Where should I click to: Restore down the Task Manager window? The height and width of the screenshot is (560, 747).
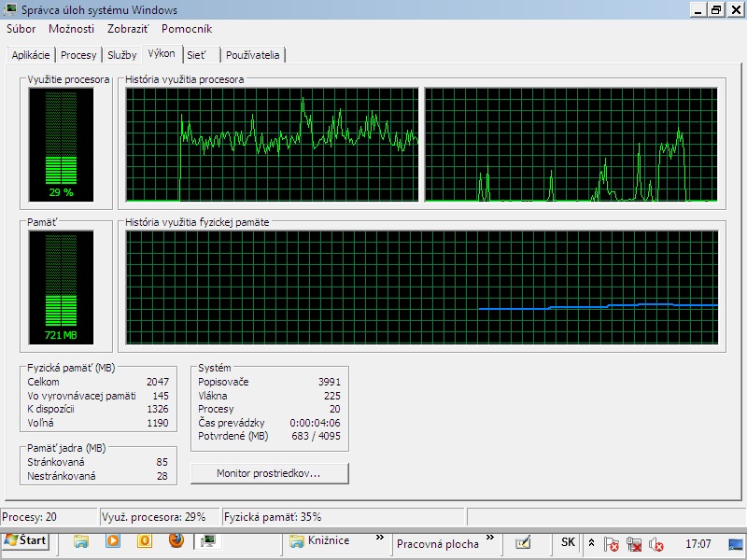click(x=716, y=9)
